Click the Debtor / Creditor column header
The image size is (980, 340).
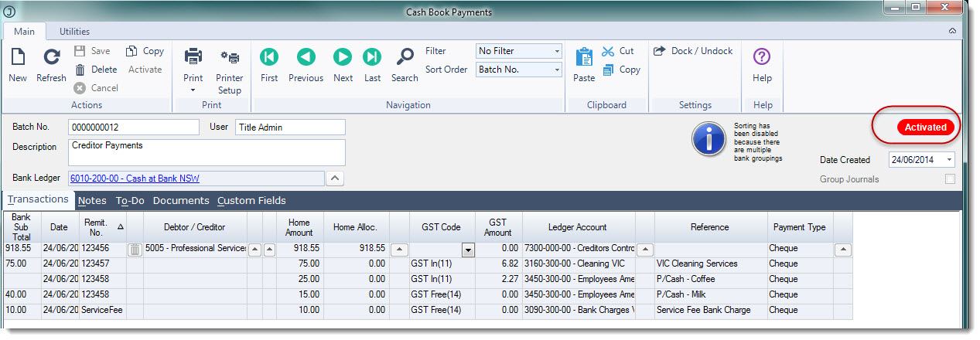coord(194,227)
